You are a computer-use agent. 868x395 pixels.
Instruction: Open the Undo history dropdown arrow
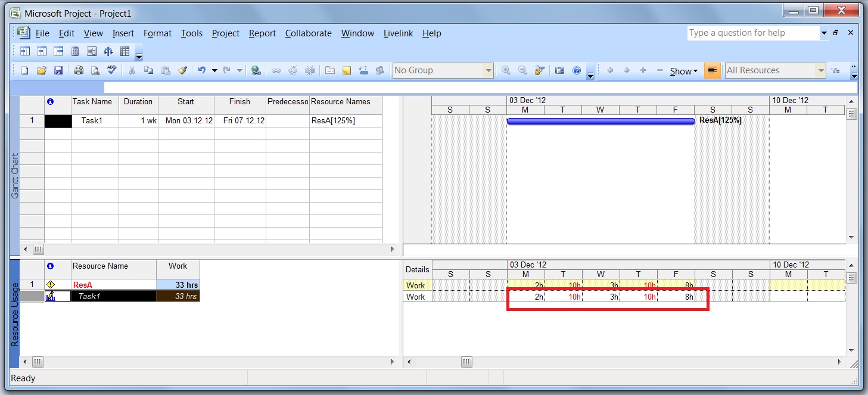coord(214,70)
